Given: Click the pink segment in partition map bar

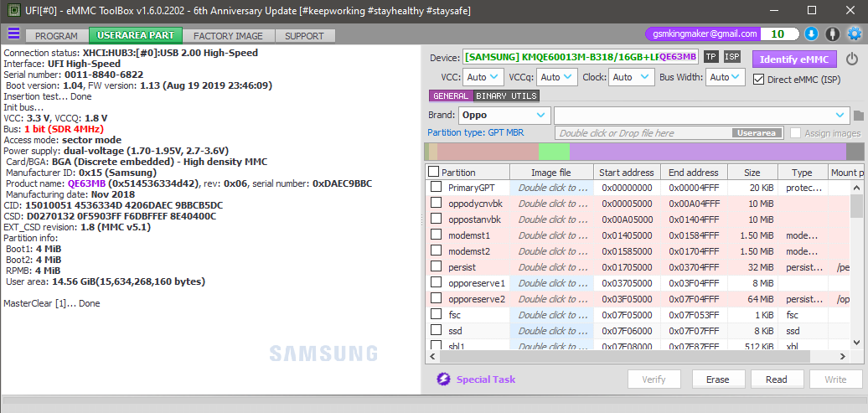Looking at the screenshot, I should [x=488, y=152].
